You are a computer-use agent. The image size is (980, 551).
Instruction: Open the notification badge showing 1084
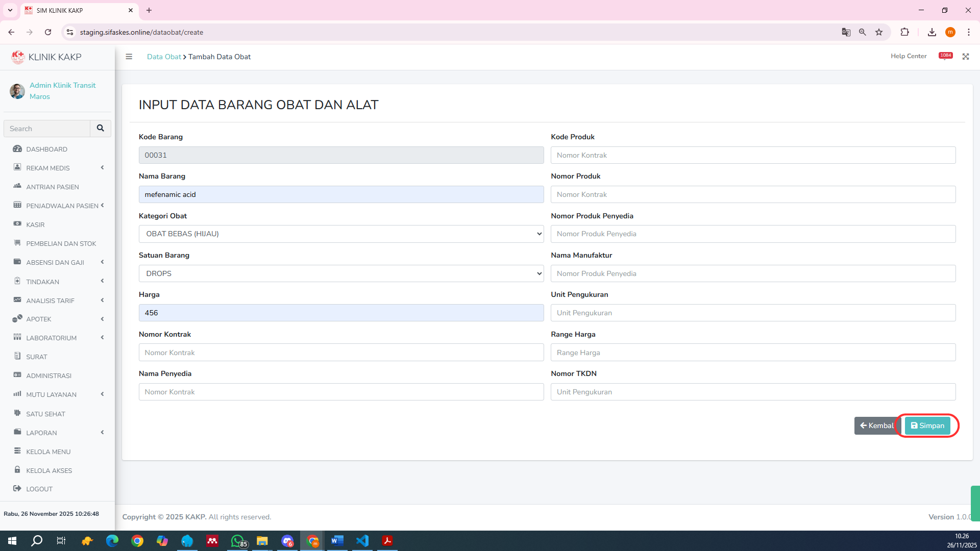pos(945,56)
